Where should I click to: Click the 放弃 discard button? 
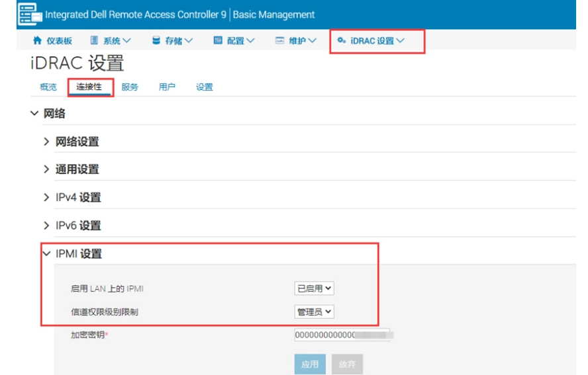coord(347,364)
